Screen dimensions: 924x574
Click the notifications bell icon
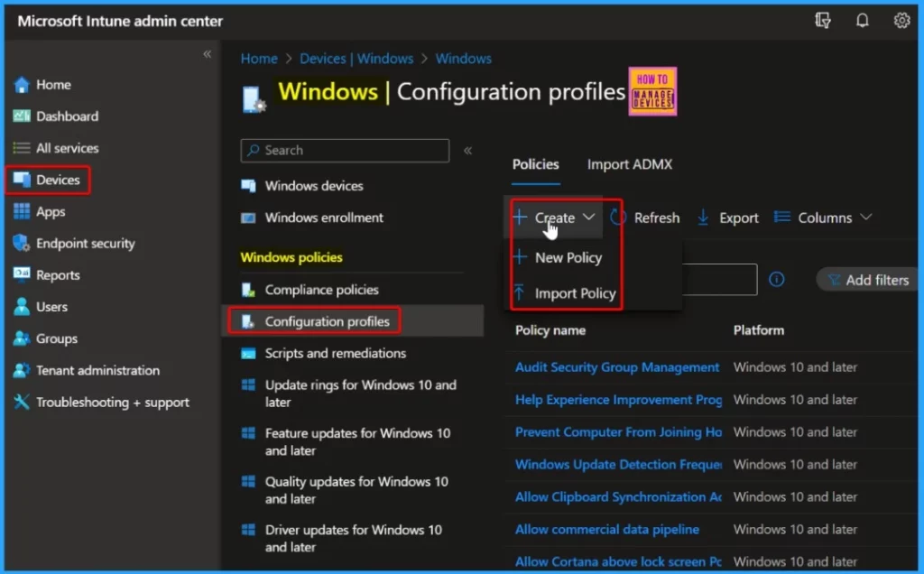pyautogui.click(x=862, y=22)
